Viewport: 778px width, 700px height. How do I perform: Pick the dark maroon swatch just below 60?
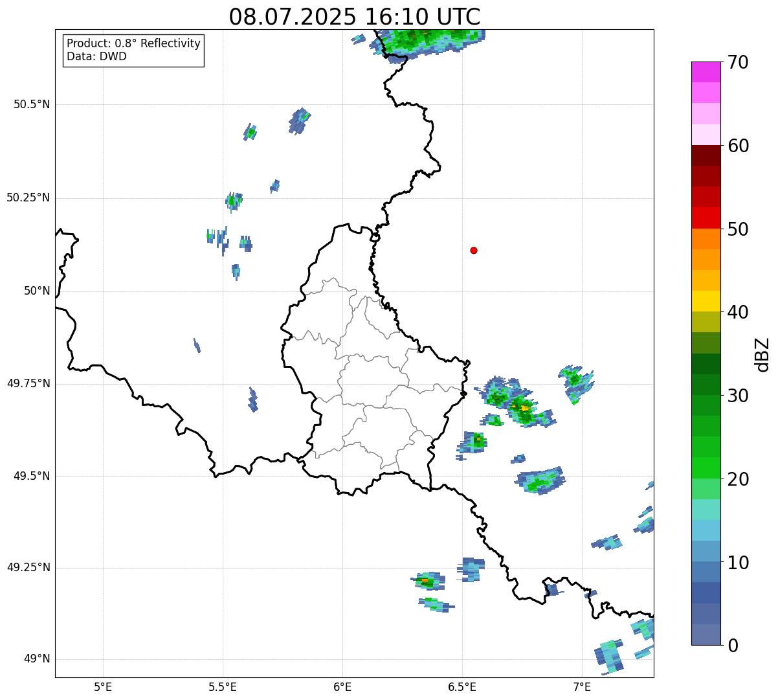[x=706, y=155]
